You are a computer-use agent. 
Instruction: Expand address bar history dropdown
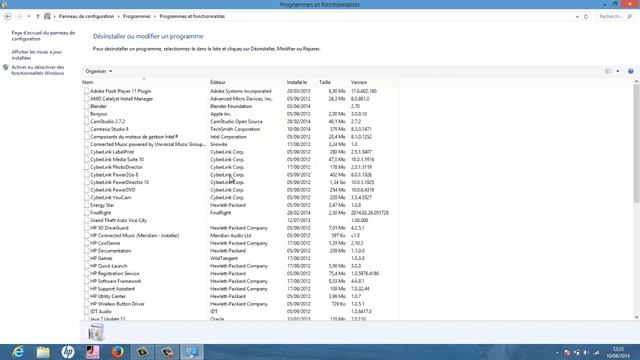577,17
